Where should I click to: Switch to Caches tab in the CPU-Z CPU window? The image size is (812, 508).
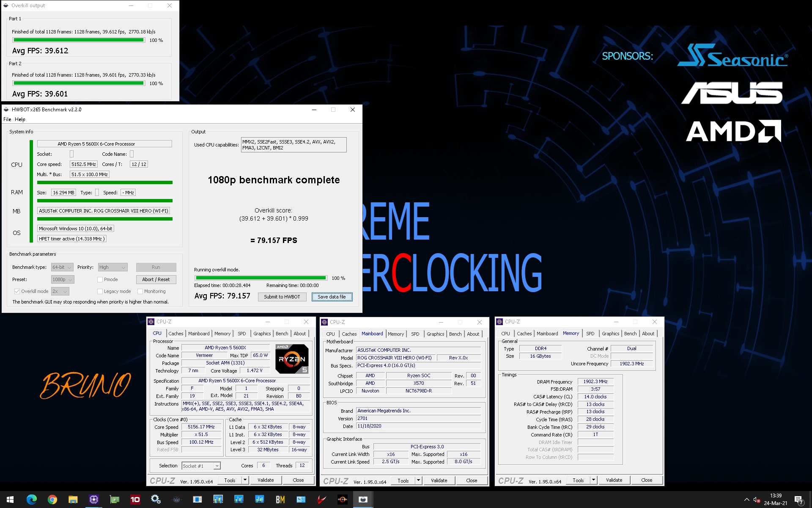pyautogui.click(x=176, y=334)
